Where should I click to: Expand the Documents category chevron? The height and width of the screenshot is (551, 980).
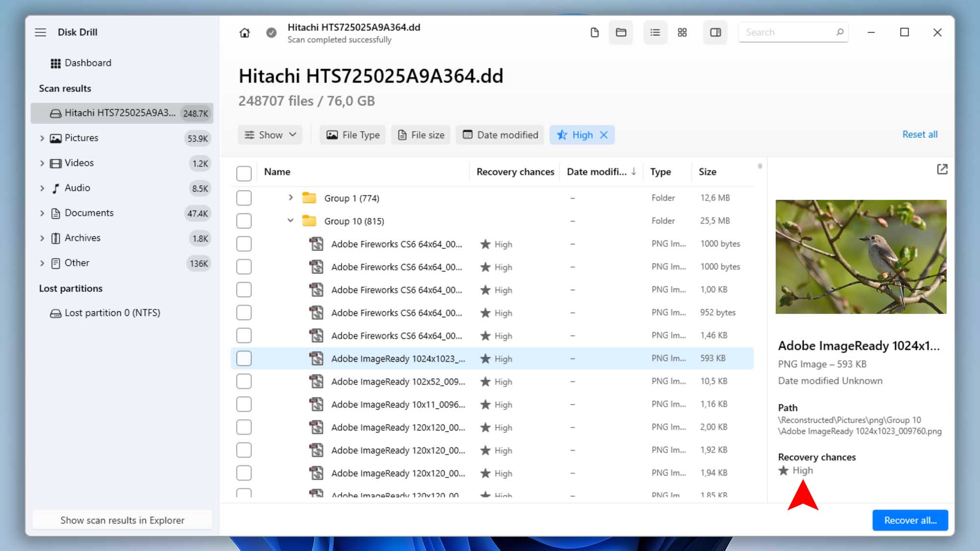(x=42, y=213)
